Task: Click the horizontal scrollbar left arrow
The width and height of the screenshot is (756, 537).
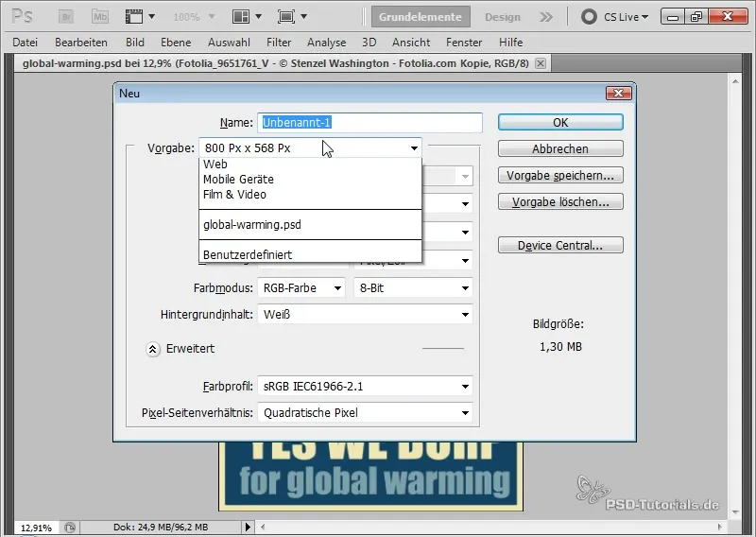Action: 263,527
